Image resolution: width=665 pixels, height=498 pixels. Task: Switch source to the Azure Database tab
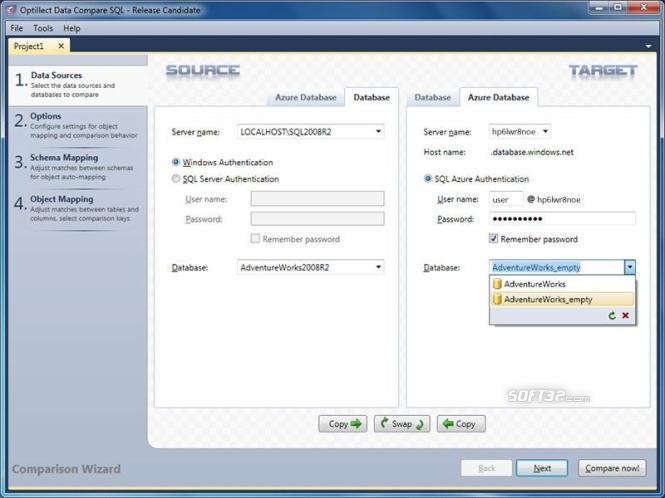[306, 97]
